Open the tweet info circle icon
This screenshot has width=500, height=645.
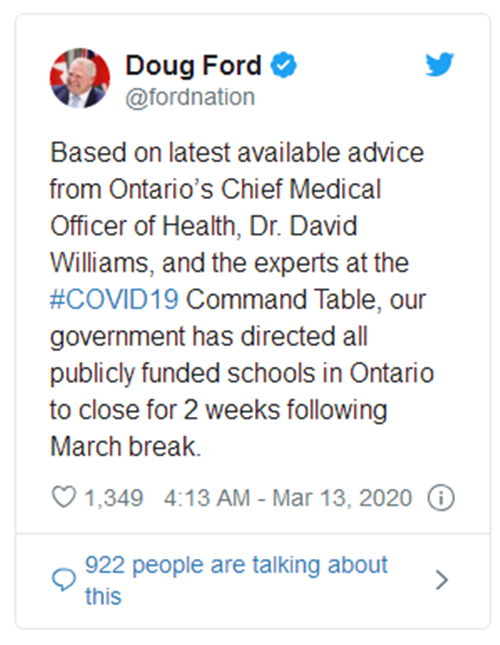coord(441,498)
